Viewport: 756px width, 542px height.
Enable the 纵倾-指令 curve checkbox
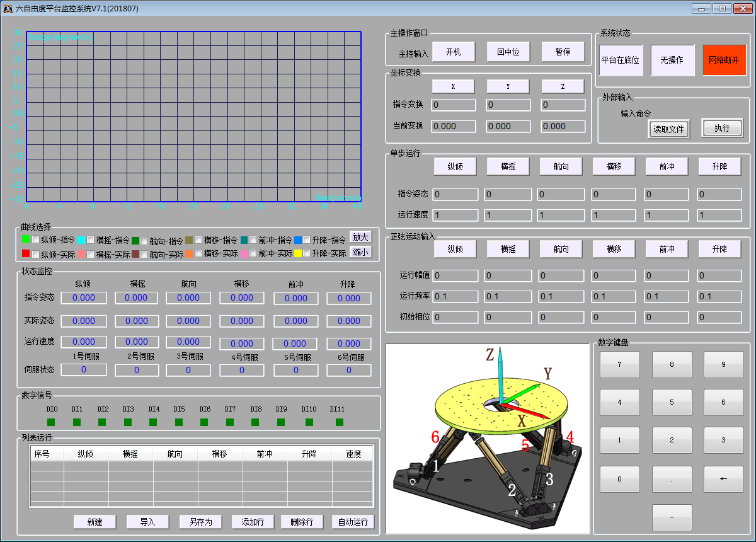pyautogui.click(x=36, y=239)
